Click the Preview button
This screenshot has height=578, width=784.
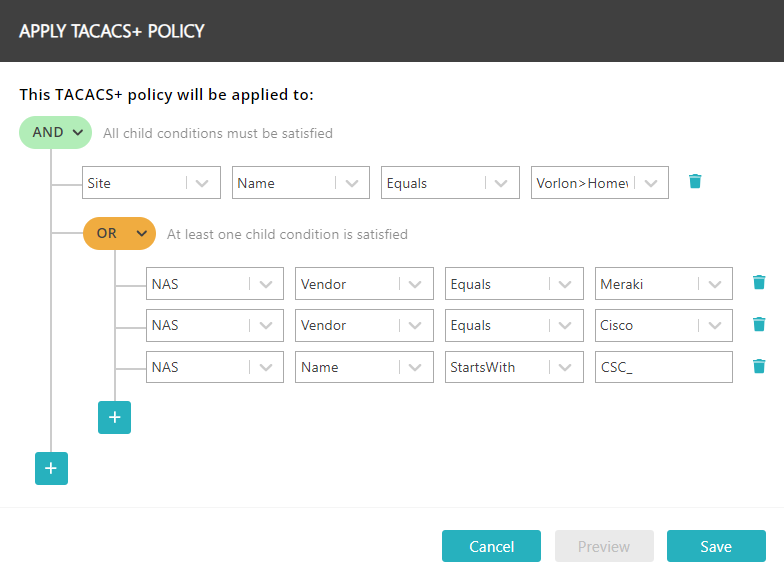pyautogui.click(x=604, y=546)
